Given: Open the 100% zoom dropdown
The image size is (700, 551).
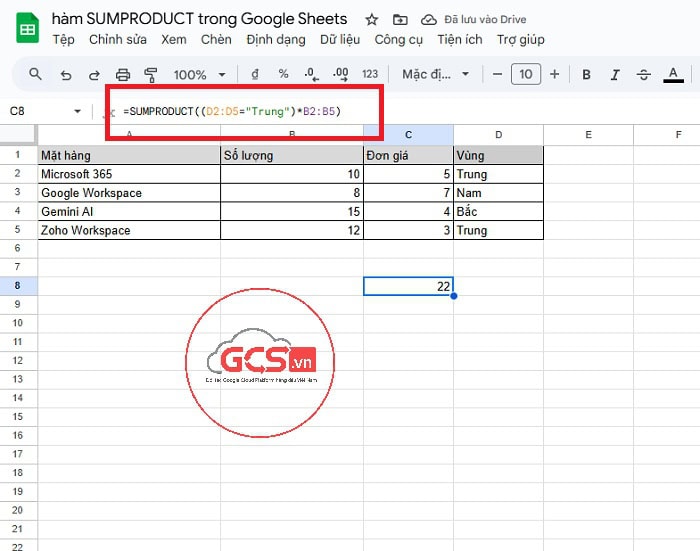Looking at the screenshot, I should click(x=197, y=74).
